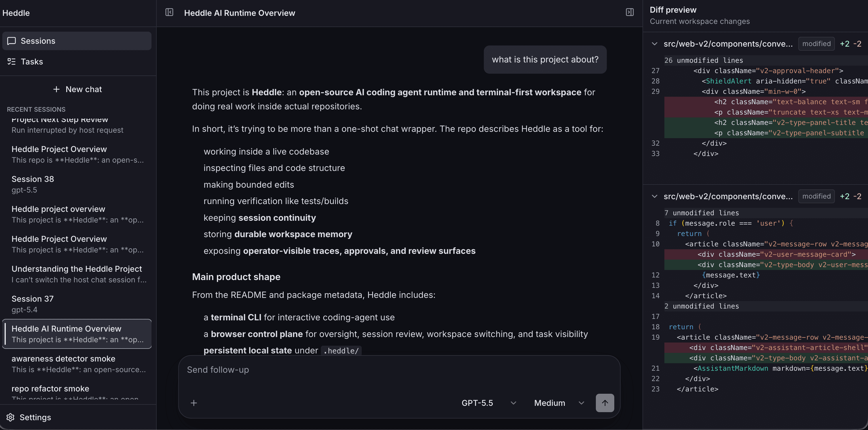Open Session 37 in recent sessions

[x=77, y=304]
